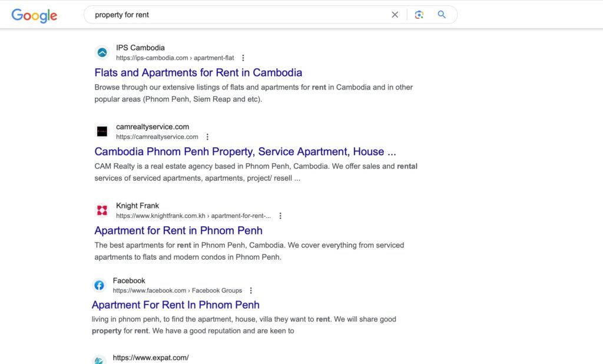
Task: Open more options for Facebook result
Action: coord(251,290)
